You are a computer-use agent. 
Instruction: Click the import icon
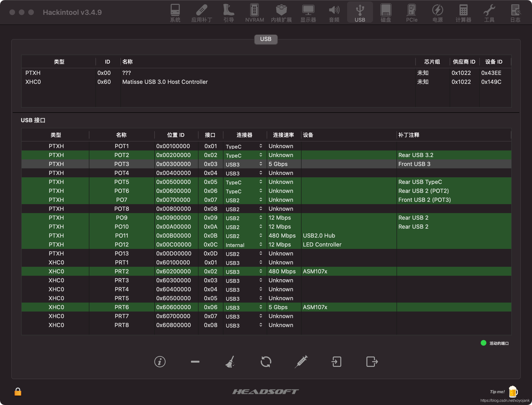coord(336,362)
